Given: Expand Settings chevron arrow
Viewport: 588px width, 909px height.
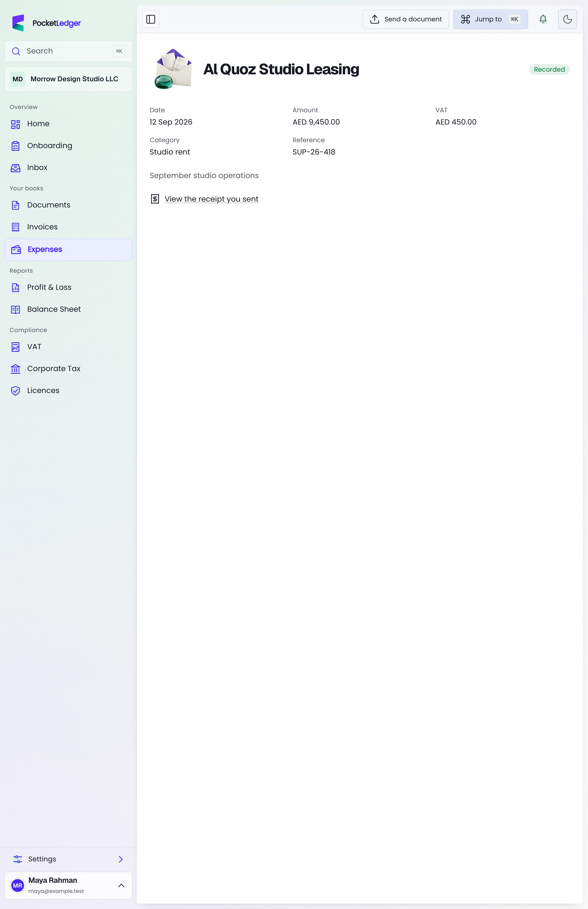Looking at the screenshot, I should click(x=121, y=859).
